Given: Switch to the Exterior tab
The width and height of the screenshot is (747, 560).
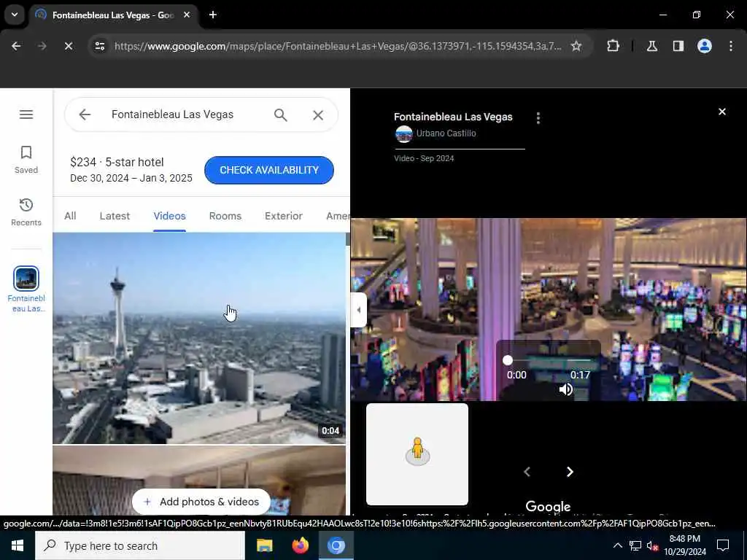Looking at the screenshot, I should pos(284,216).
